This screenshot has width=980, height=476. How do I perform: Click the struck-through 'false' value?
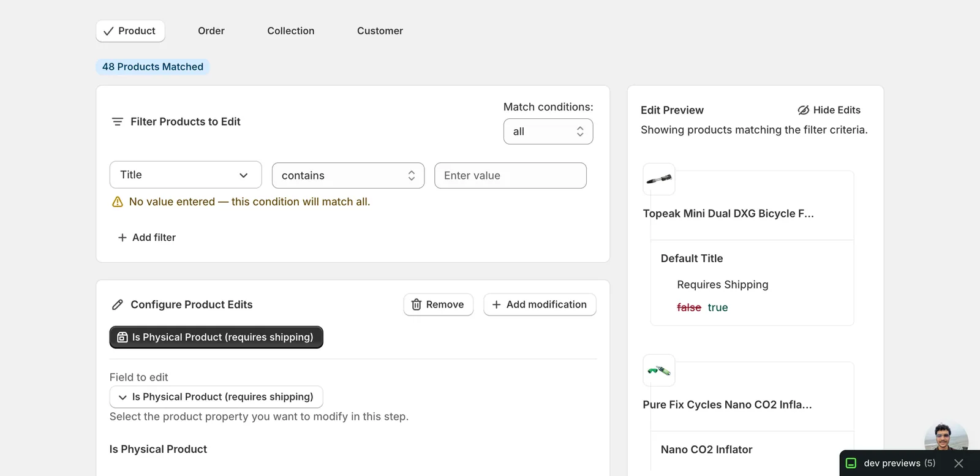click(x=689, y=308)
